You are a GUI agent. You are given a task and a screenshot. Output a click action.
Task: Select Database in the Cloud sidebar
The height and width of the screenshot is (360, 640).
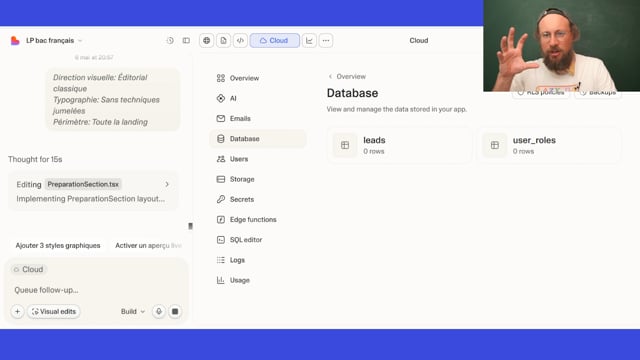click(258, 139)
